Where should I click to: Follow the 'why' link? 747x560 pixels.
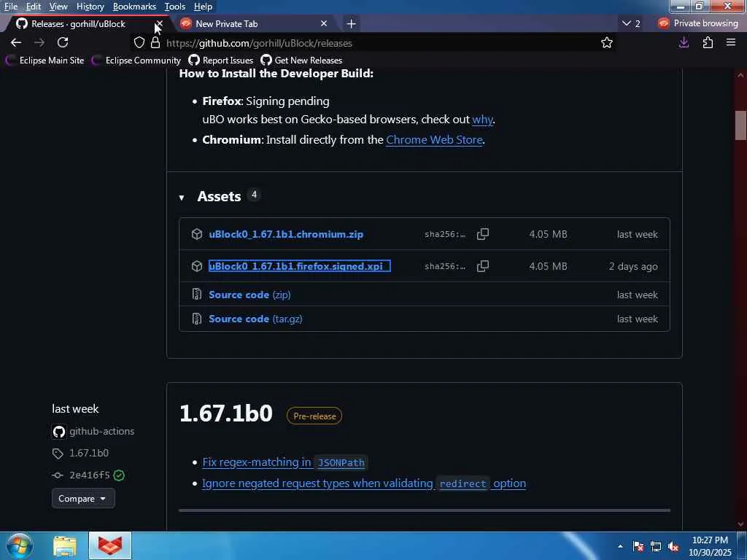click(x=482, y=119)
